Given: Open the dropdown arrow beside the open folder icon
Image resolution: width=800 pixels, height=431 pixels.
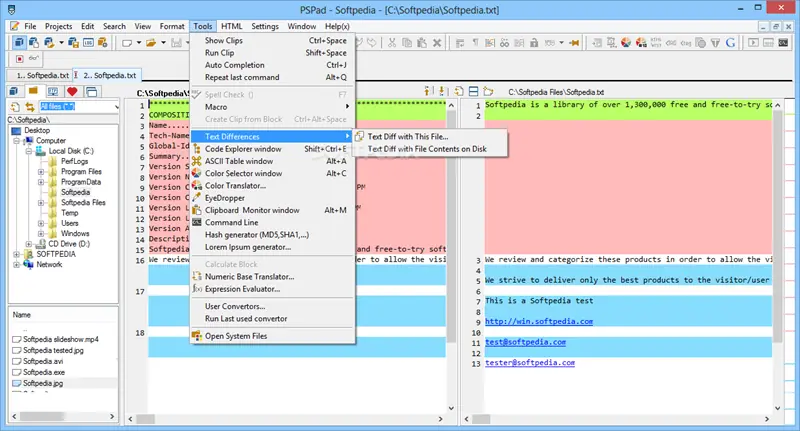Looking at the screenshot, I should 163,43.
